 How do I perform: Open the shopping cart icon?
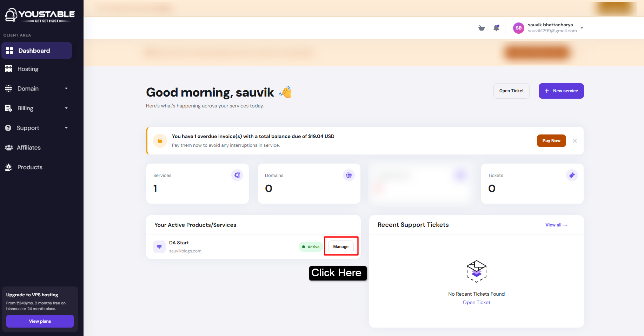pos(482,28)
